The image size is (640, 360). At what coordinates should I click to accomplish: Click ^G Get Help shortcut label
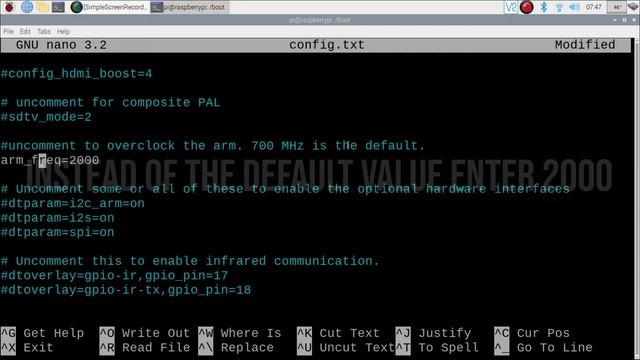42,333
